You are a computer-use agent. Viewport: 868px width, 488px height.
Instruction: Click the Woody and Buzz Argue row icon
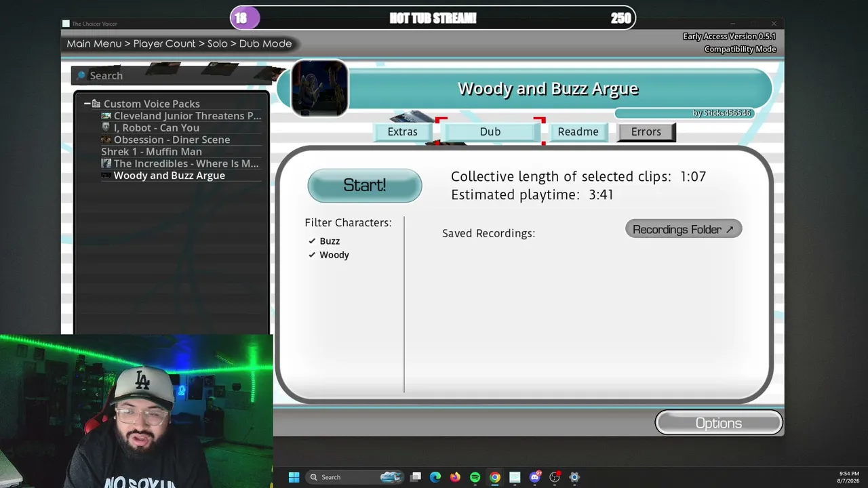point(106,176)
